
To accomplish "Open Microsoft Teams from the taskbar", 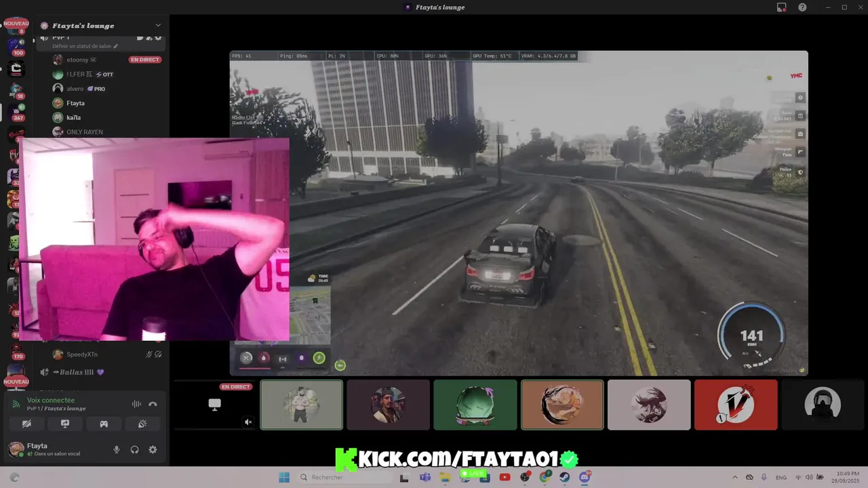I will pos(425,477).
